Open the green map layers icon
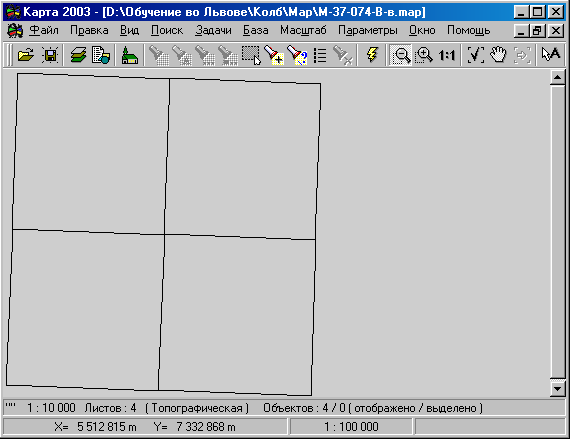The height and width of the screenshot is (439, 570). (79, 55)
